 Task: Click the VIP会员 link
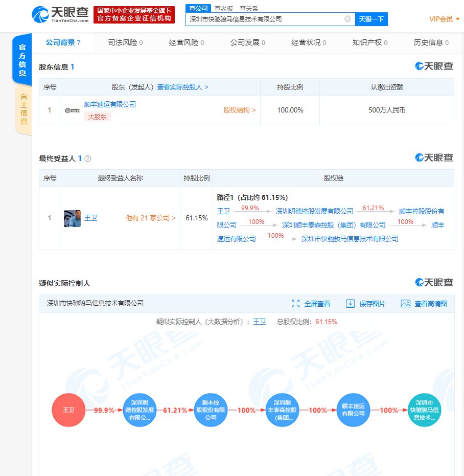tap(440, 19)
